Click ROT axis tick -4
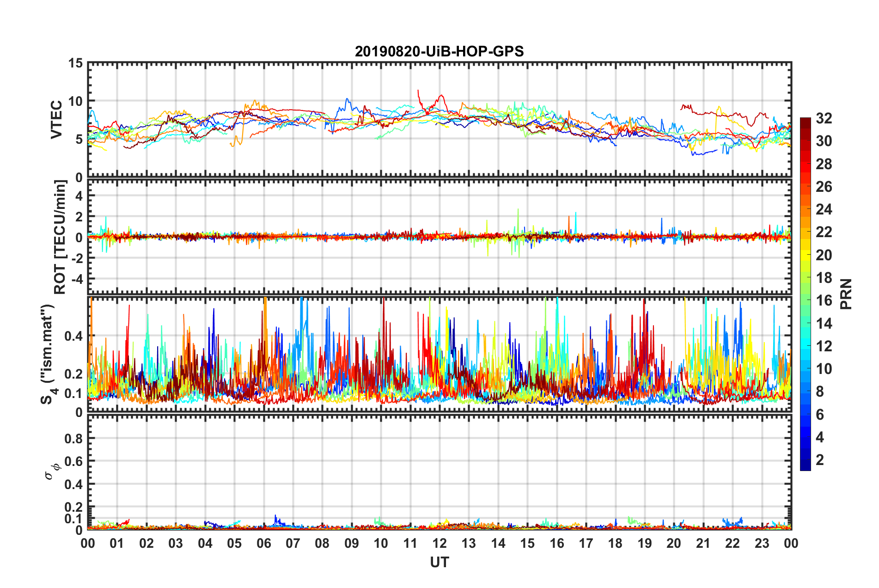879x588 pixels. point(77,280)
